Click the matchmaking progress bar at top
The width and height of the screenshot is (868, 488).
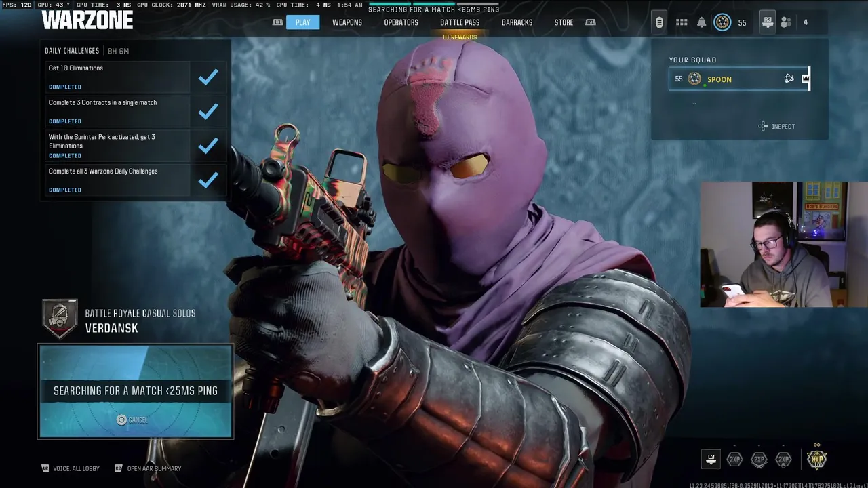coord(434,3)
